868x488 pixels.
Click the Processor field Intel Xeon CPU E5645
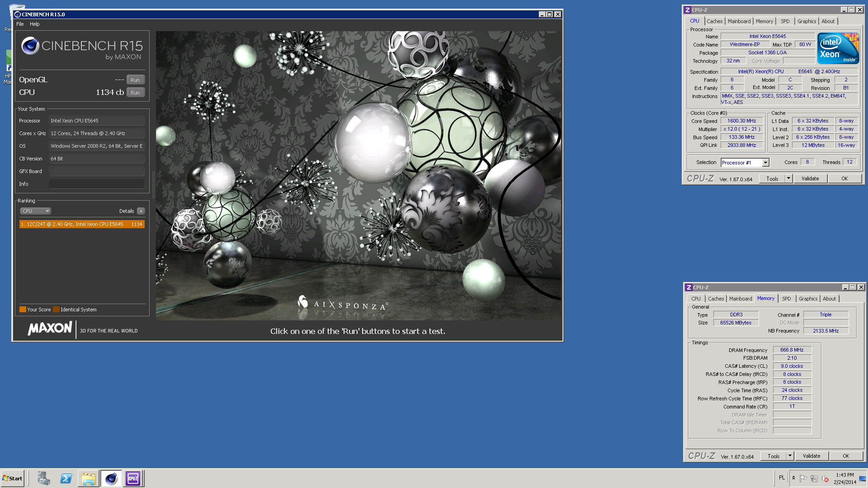(97, 121)
